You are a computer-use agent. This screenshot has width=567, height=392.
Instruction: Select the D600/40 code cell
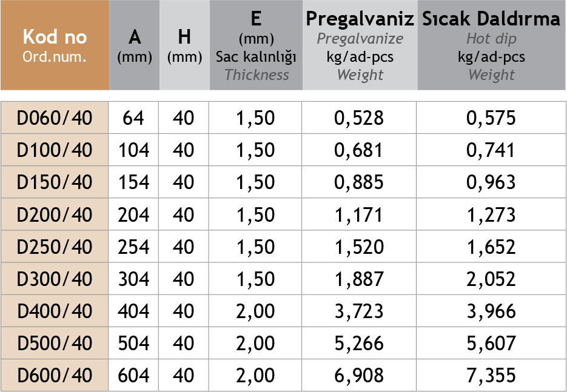point(55,376)
